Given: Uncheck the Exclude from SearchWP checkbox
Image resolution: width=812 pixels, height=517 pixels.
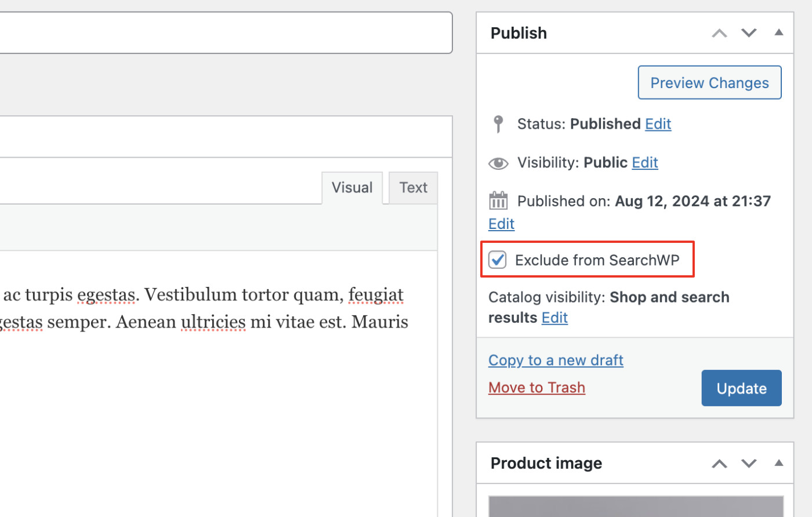Looking at the screenshot, I should [498, 260].
